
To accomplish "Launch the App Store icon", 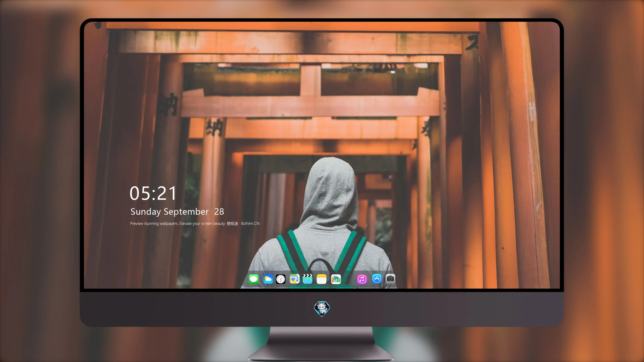I will click(377, 279).
